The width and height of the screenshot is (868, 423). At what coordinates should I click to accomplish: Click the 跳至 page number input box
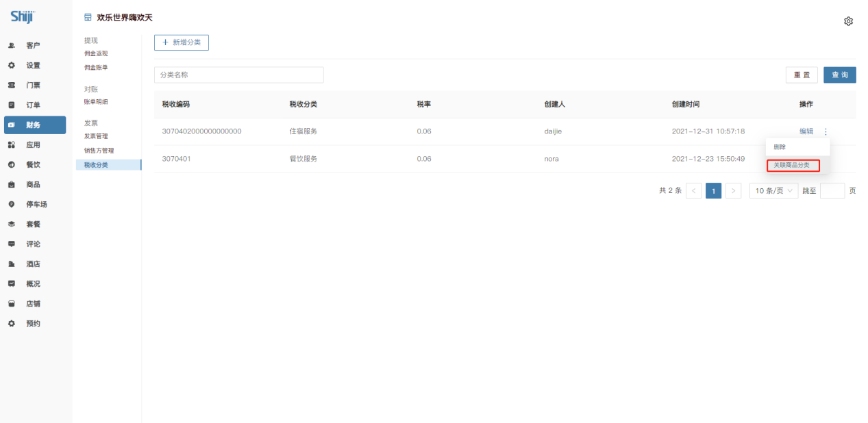tap(832, 191)
